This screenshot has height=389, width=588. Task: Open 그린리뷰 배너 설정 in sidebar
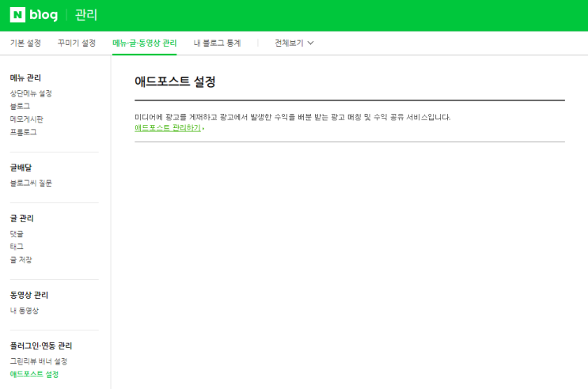39,361
